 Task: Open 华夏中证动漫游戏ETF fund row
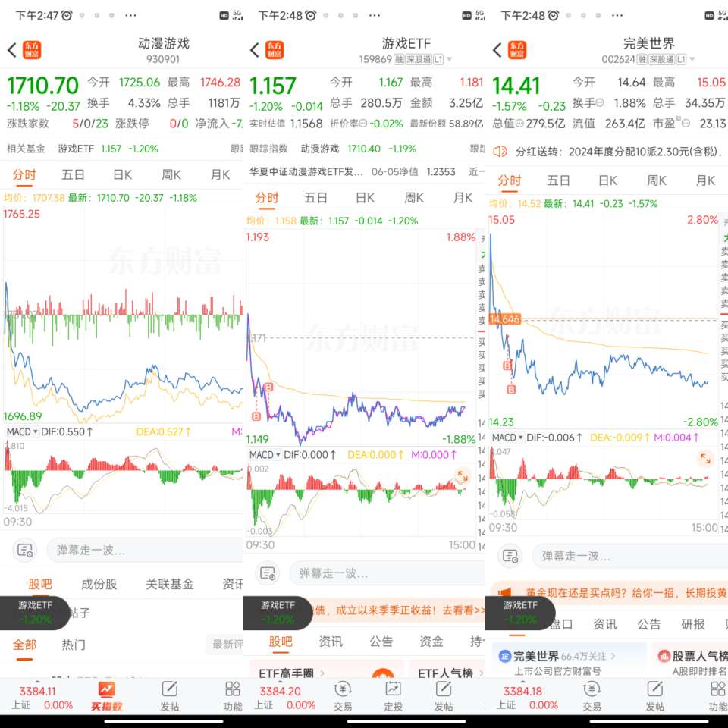(x=364, y=172)
